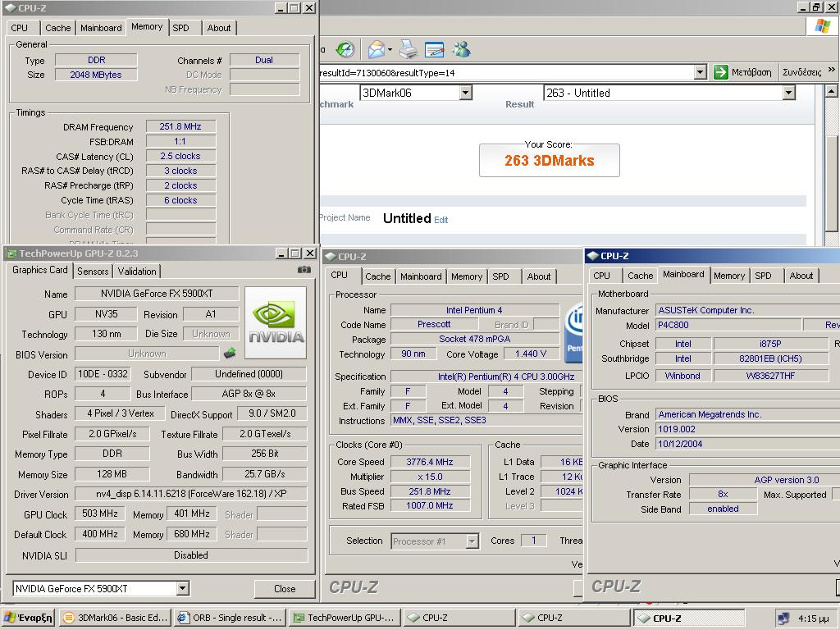Switch to TechPowerUp GPU-Z taskbar item
Image resolution: width=840 pixels, height=630 pixels.
pos(344,618)
